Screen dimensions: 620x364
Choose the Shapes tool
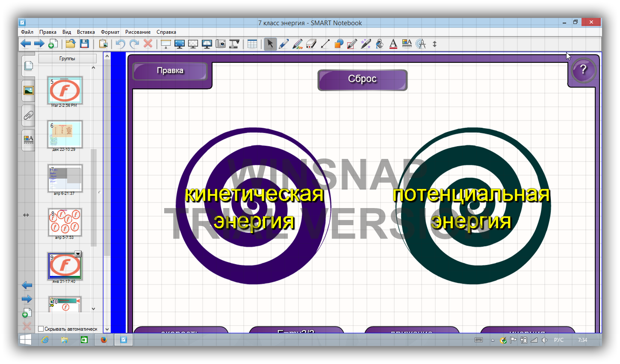(339, 44)
